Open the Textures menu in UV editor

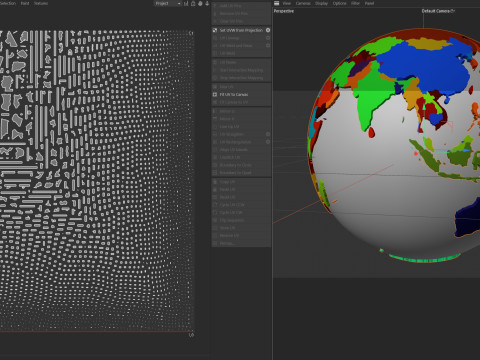coord(41,3)
